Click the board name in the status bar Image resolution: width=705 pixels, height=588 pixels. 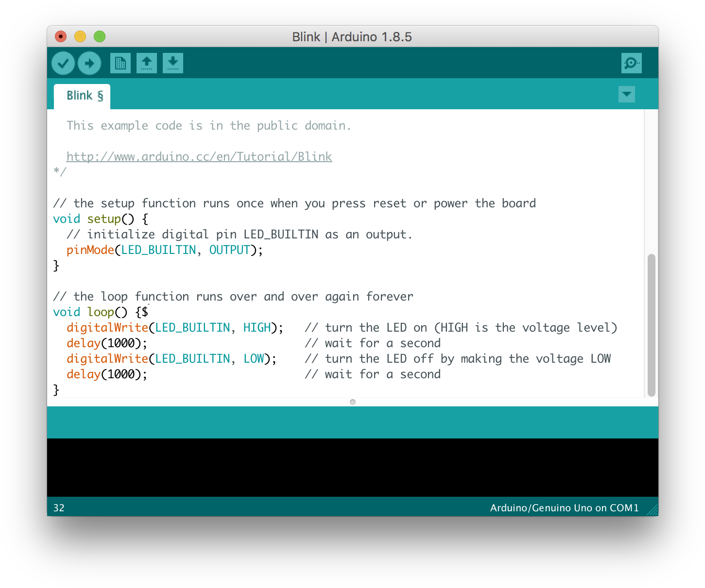565,507
